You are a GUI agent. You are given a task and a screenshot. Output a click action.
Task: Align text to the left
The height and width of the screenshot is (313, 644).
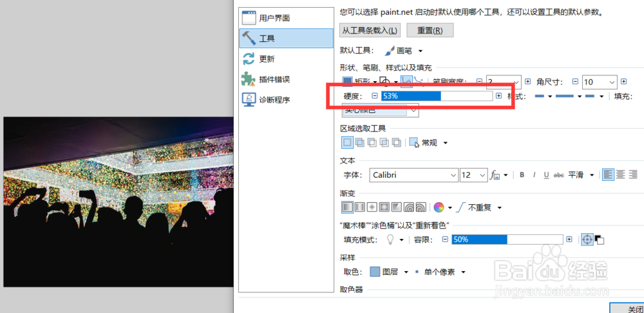[x=609, y=175]
